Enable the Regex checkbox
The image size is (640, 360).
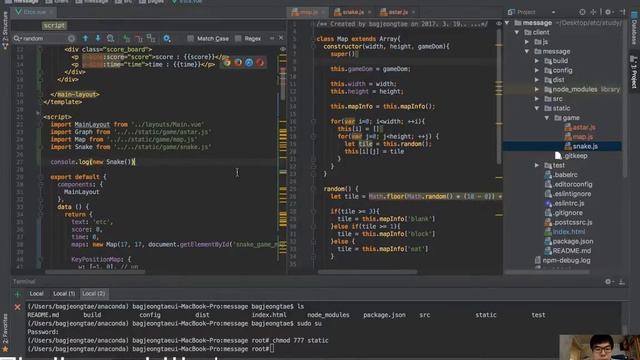click(x=238, y=38)
